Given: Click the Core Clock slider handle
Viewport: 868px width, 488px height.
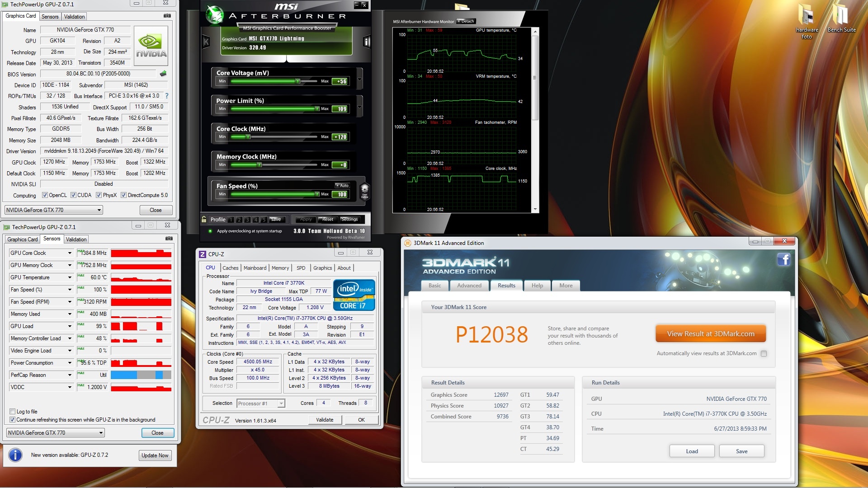Looking at the screenshot, I should tap(248, 136).
